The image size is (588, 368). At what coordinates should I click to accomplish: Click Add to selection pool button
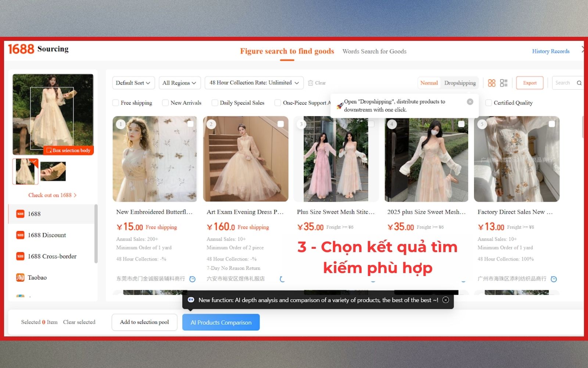[144, 322]
